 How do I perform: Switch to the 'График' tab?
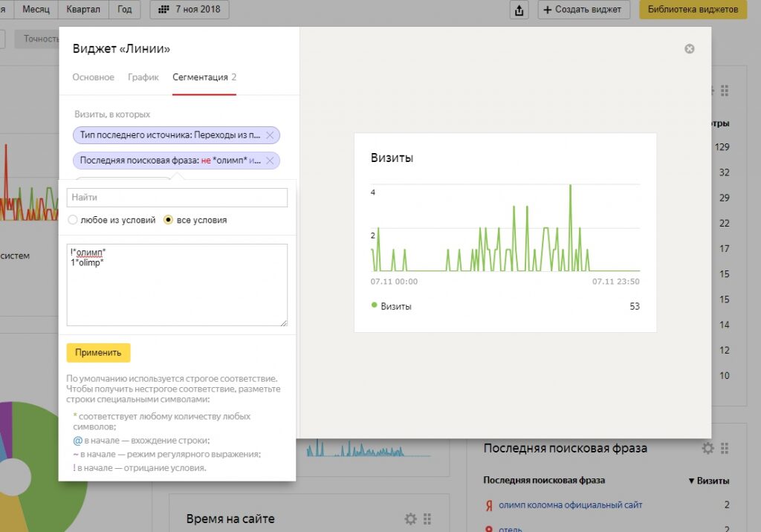pyautogui.click(x=143, y=77)
